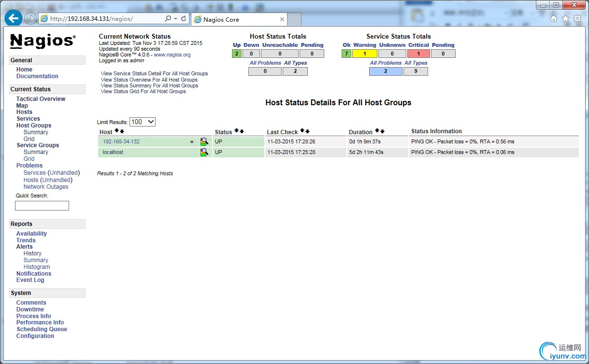
Task: Open Trends report
Action: [x=26, y=240]
